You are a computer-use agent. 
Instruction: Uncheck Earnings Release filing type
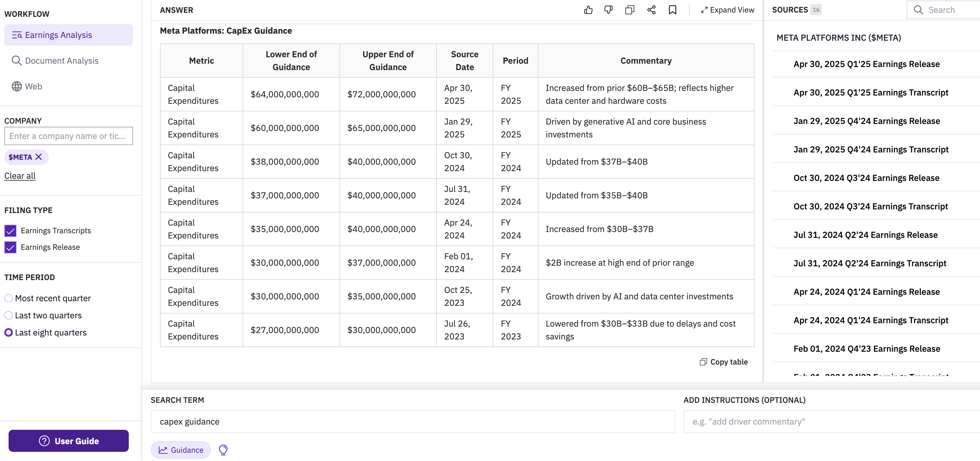[10, 247]
